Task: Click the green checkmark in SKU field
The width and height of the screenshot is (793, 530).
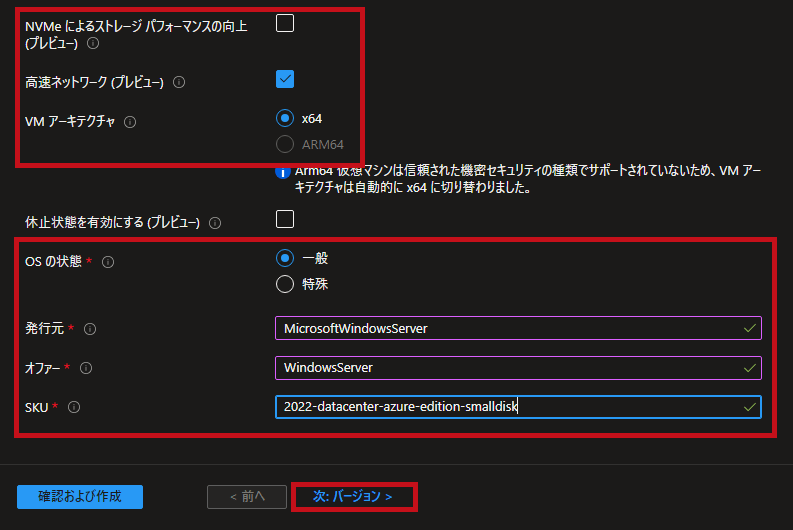Action: point(750,407)
